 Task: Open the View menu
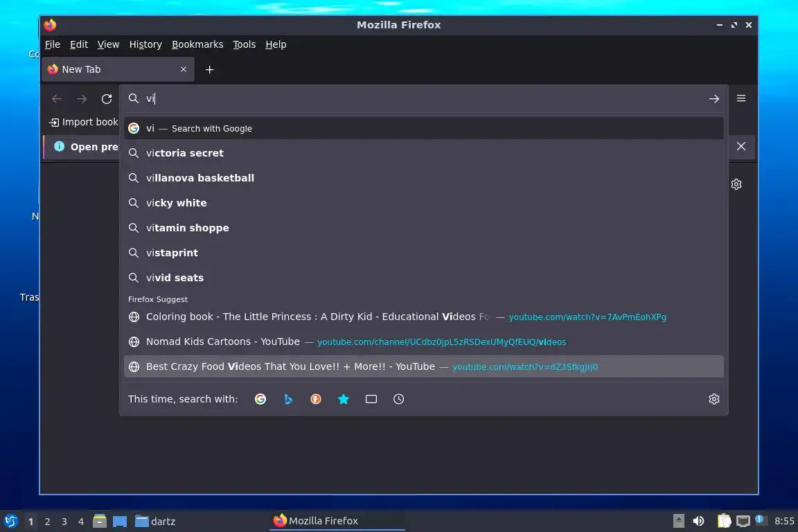click(108, 44)
